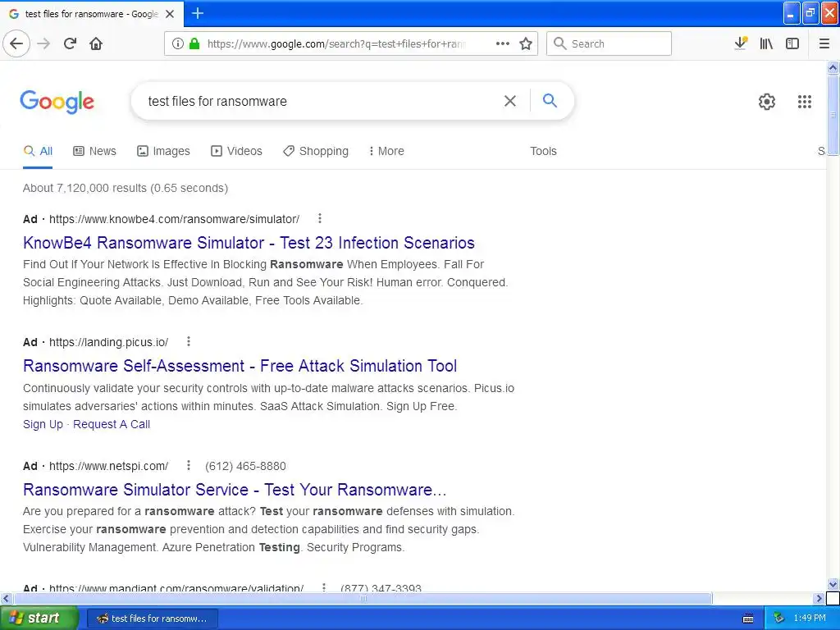Open the Windows Start menu

pyautogui.click(x=39, y=618)
